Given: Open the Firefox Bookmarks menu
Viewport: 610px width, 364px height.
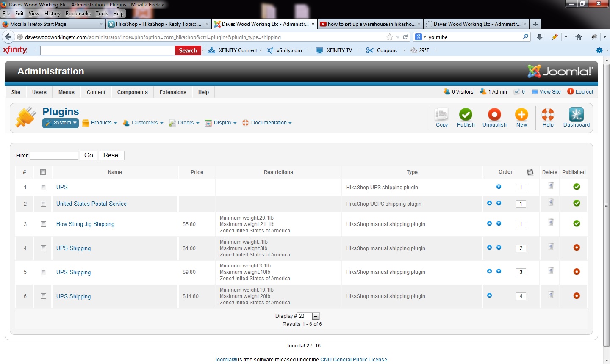Looking at the screenshot, I should [x=78, y=14].
